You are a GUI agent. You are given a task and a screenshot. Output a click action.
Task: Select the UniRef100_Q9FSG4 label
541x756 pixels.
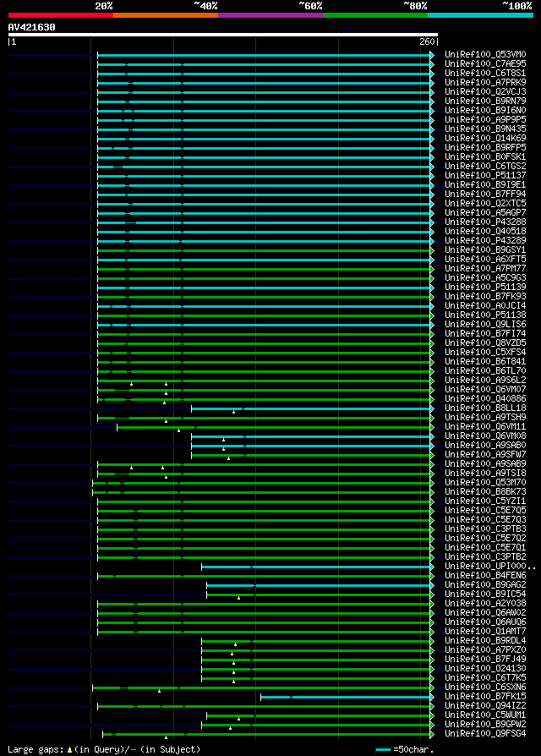pos(485,734)
